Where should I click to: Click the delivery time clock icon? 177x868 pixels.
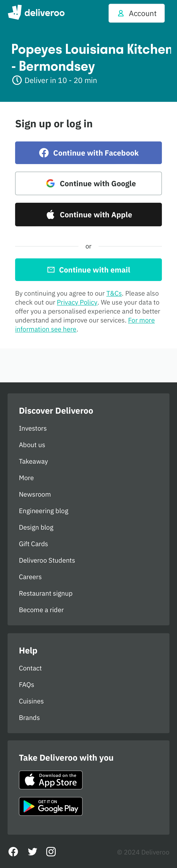[17, 80]
